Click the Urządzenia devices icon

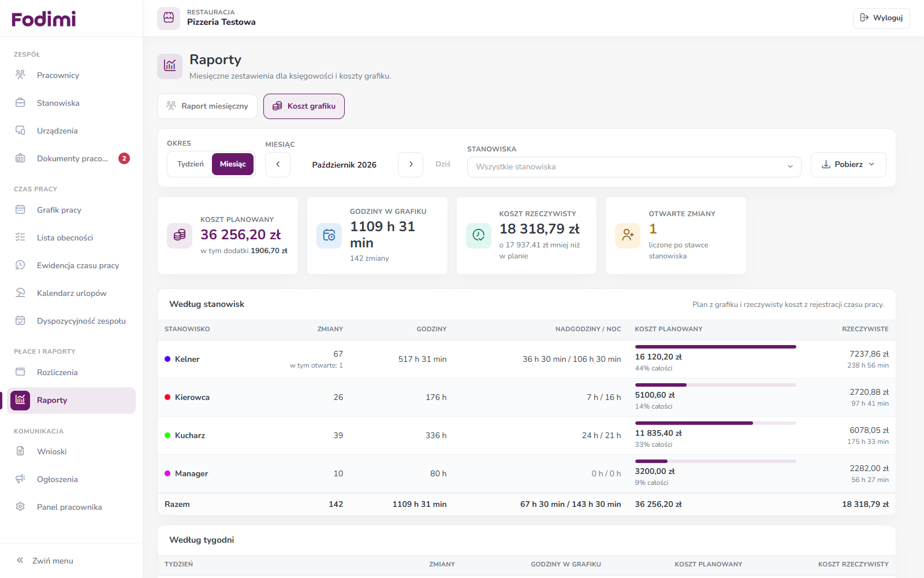click(x=20, y=130)
